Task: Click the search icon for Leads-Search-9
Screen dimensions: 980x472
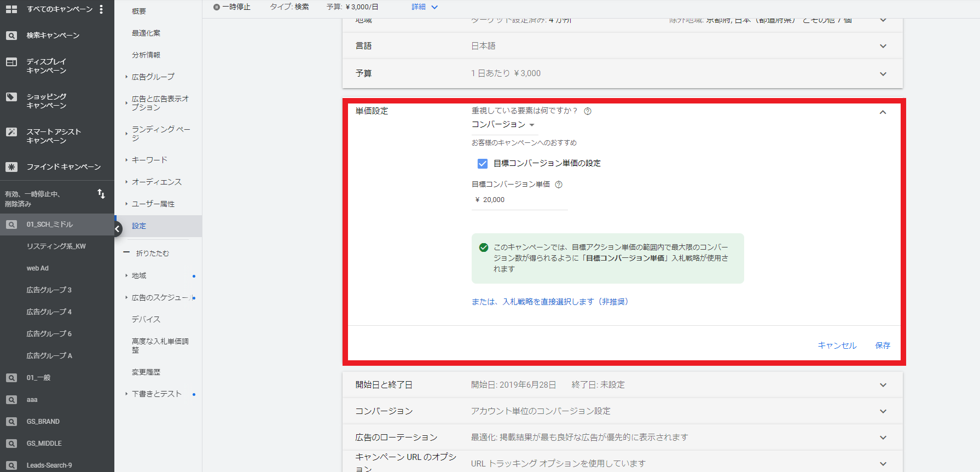Action: pos(11,465)
